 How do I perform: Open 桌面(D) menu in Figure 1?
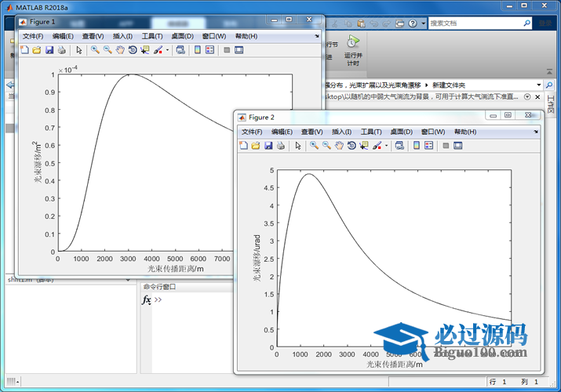(x=183, y=36)
